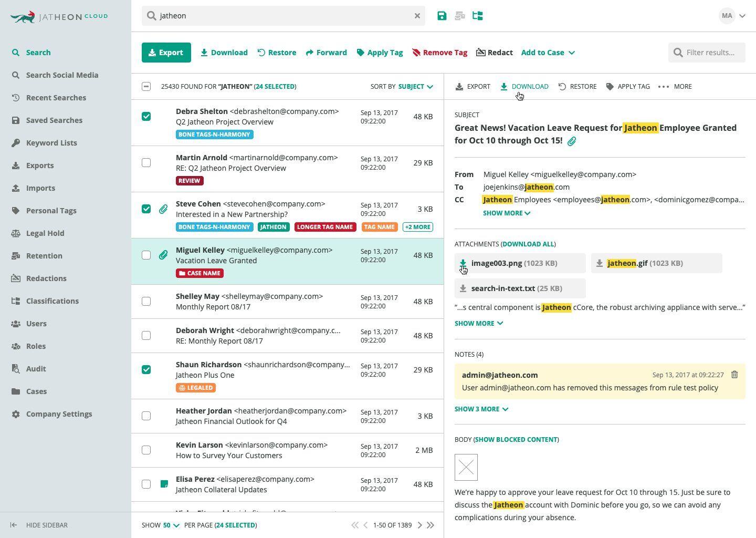Focus the Filter results input field
Screen dimensions: 756x538
coord(707,53)
